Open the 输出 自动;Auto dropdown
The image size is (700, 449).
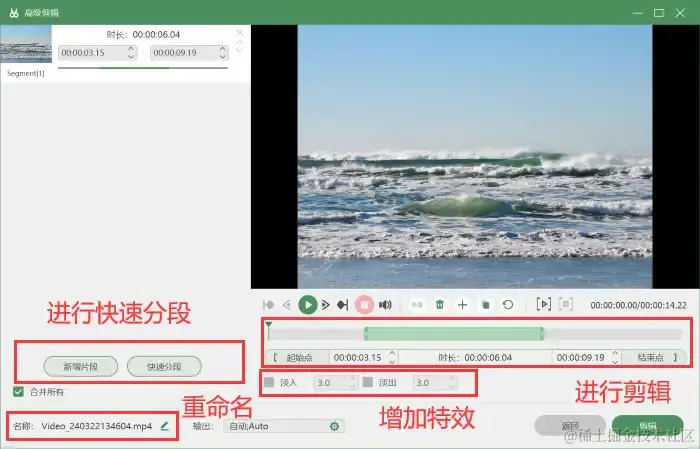pos(284,426)
